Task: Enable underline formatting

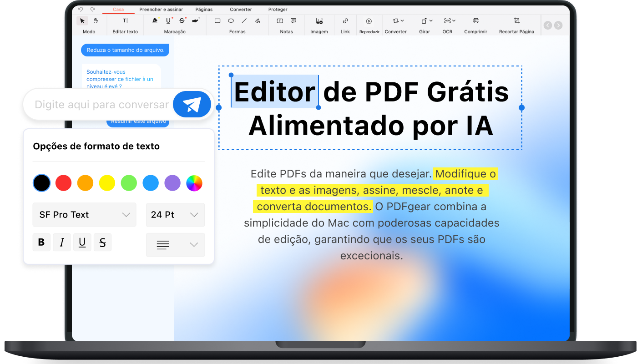Action: 82,242
